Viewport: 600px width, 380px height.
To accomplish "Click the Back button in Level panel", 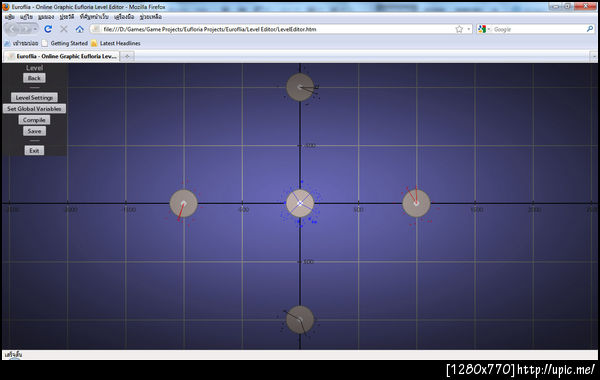I will click(34, 78).
